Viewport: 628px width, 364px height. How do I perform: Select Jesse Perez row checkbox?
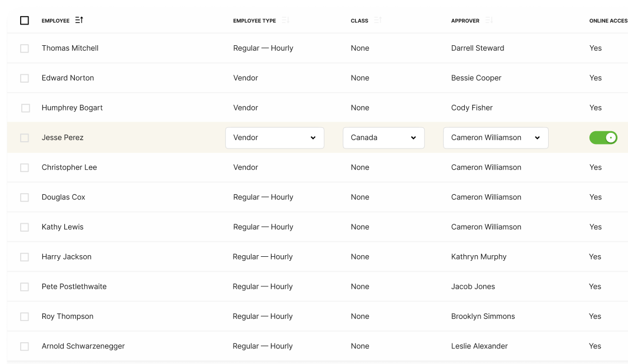[x=25, y=138]
